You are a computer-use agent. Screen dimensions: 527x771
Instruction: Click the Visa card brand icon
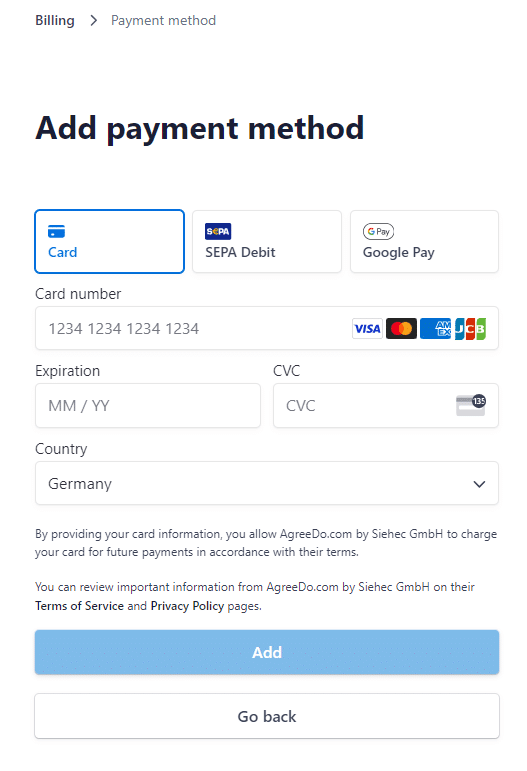[x=367, y=328]
